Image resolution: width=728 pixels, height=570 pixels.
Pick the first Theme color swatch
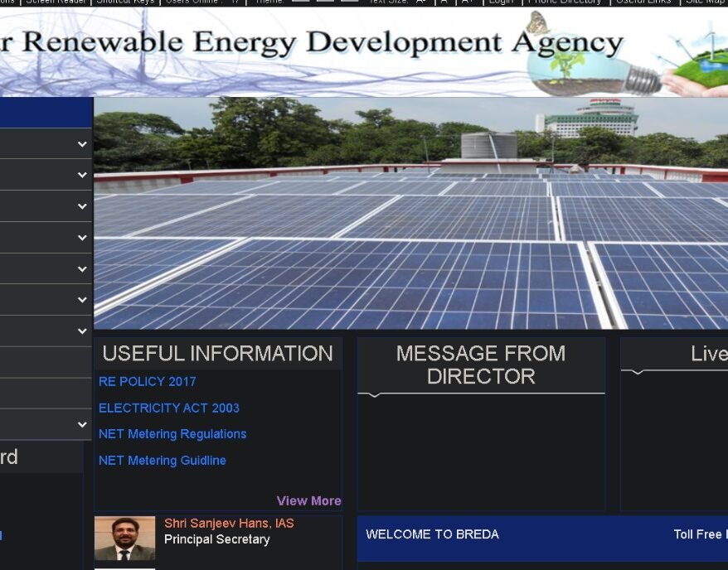point(301,2)
